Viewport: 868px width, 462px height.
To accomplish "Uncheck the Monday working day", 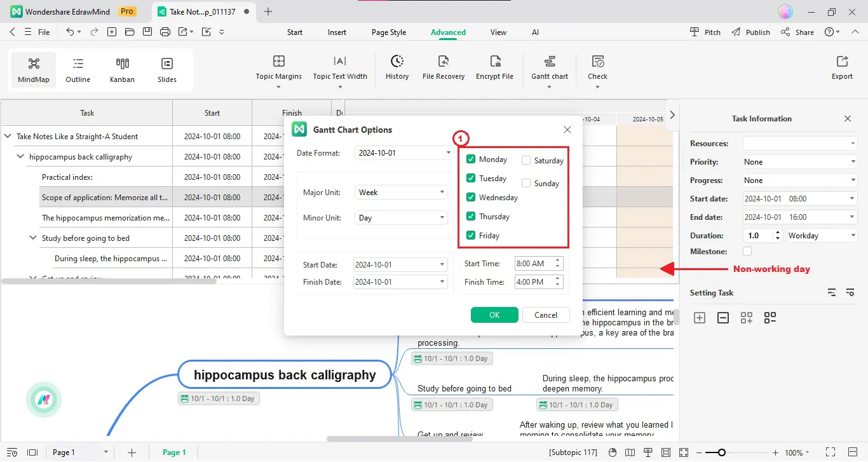I will pyautogui.click(x=471, y=159).
